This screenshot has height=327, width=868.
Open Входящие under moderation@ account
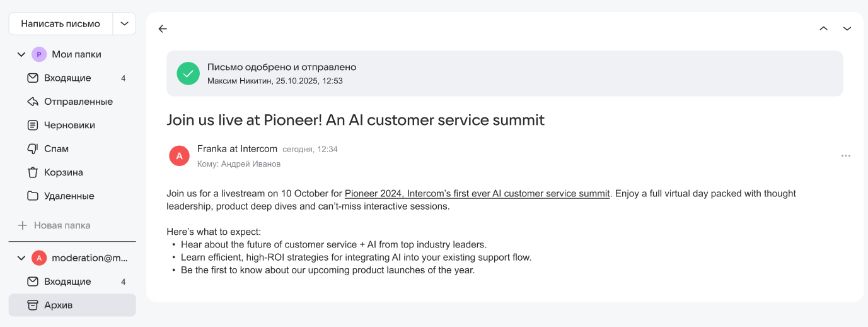pos(67,282)
